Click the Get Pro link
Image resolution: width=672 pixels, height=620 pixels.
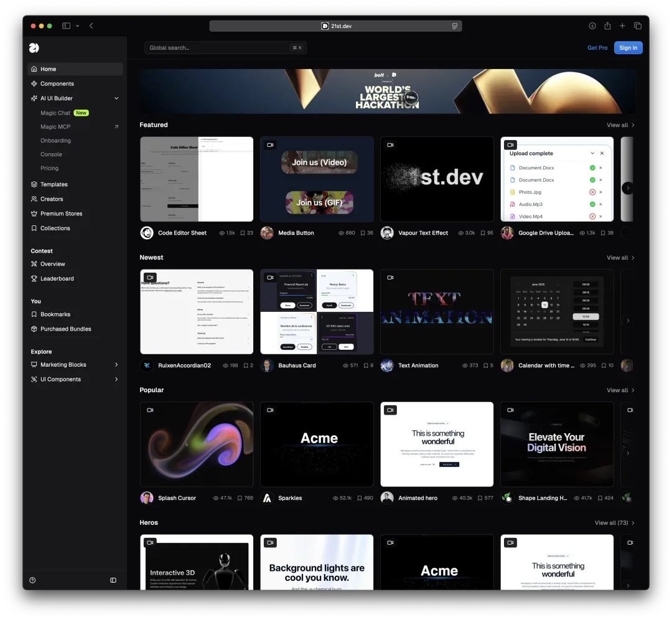click(597, 47)
